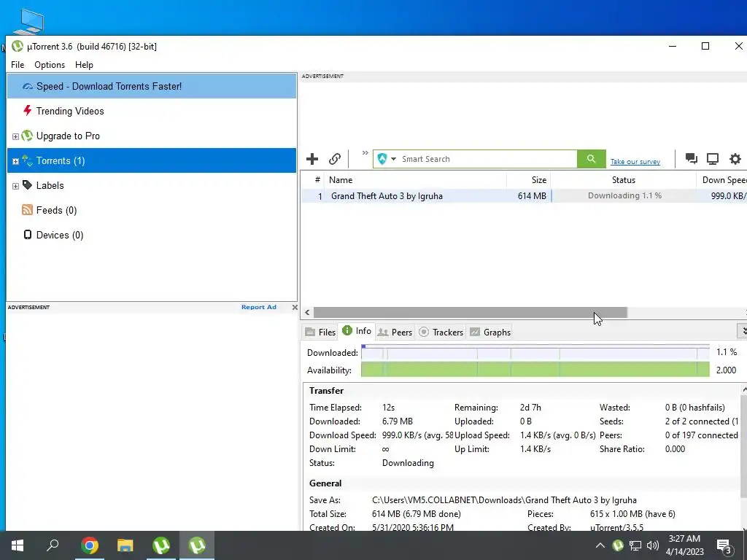747x560 pixels.
Task: Sort torrents by the Status column header
Action: [623, 180]
